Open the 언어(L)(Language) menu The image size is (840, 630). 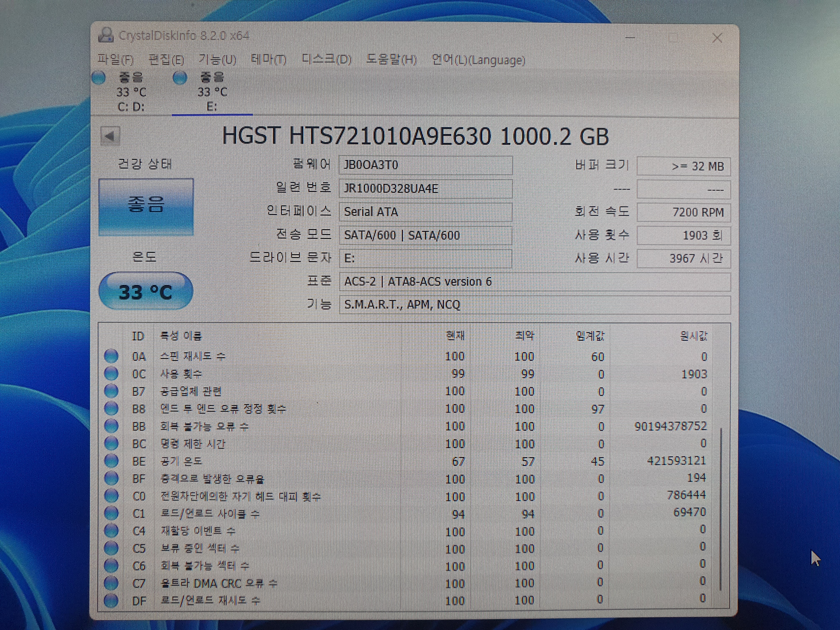point(479,60)
